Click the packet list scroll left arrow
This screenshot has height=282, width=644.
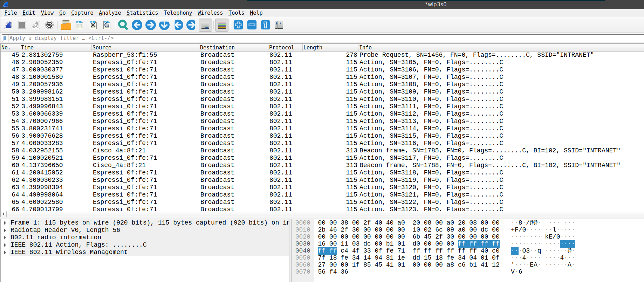click(4, 214)
